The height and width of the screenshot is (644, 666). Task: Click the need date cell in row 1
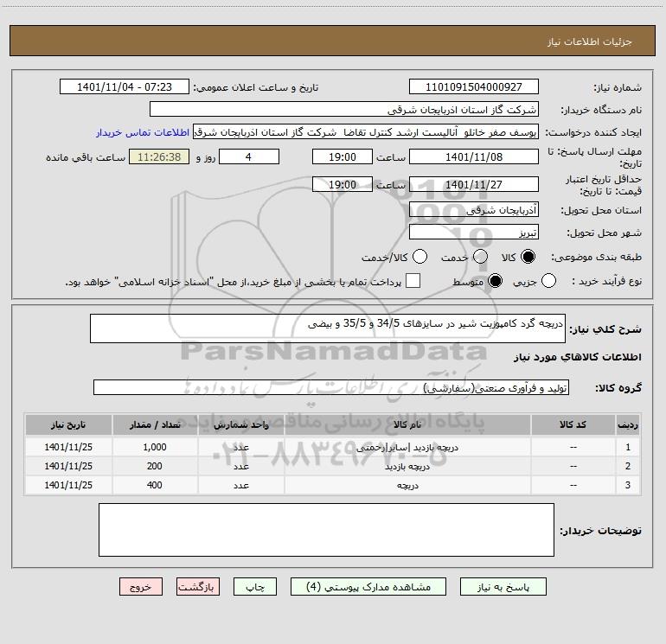click(68, 447)
